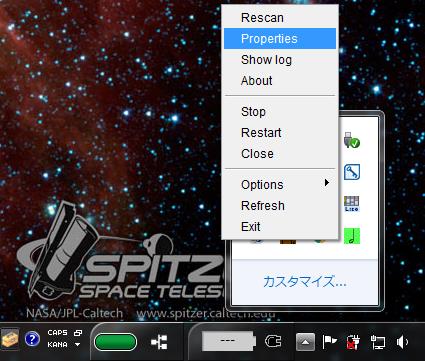
Task: Click the safely remove hardware USB icon
Action: (352, 140)
